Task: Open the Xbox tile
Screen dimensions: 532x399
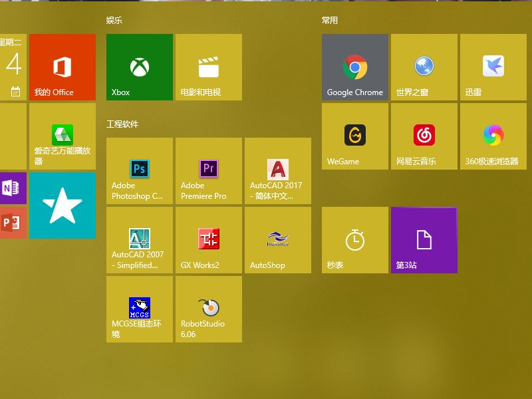Action: (x=140, y=67)
